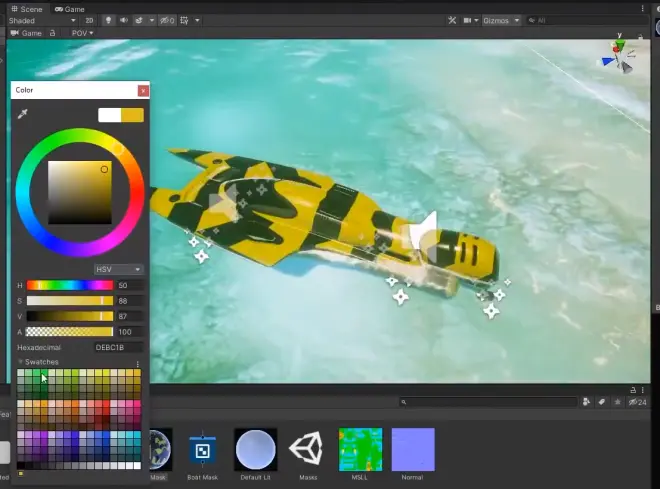Toggle the Gizmos button
The image size is (660, 489).
point(496,20)
